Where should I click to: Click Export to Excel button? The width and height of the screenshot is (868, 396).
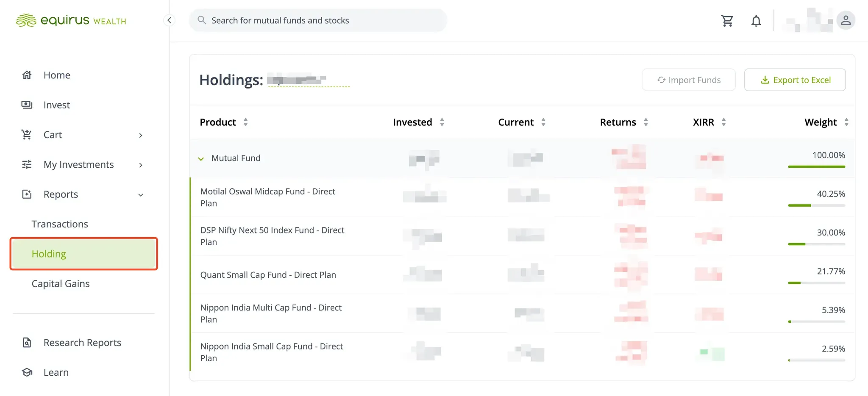[795, 80]
